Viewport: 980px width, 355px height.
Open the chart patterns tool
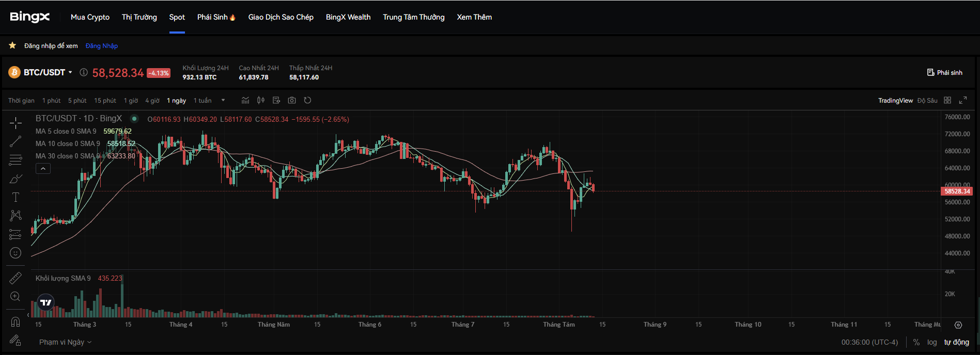(x=15, y=216)
